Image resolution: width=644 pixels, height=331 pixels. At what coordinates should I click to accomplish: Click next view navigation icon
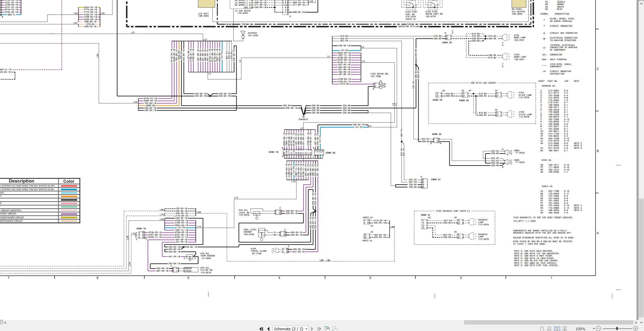click(x=334, y=328)
